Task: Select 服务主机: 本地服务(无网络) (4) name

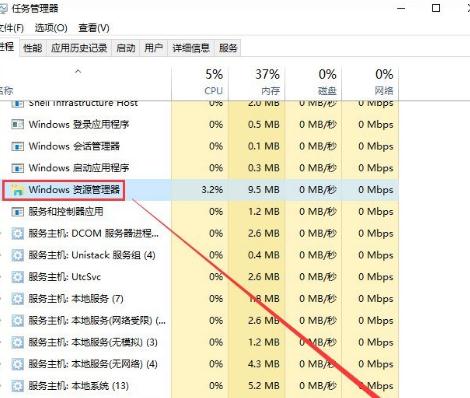Action: point(93,364)
